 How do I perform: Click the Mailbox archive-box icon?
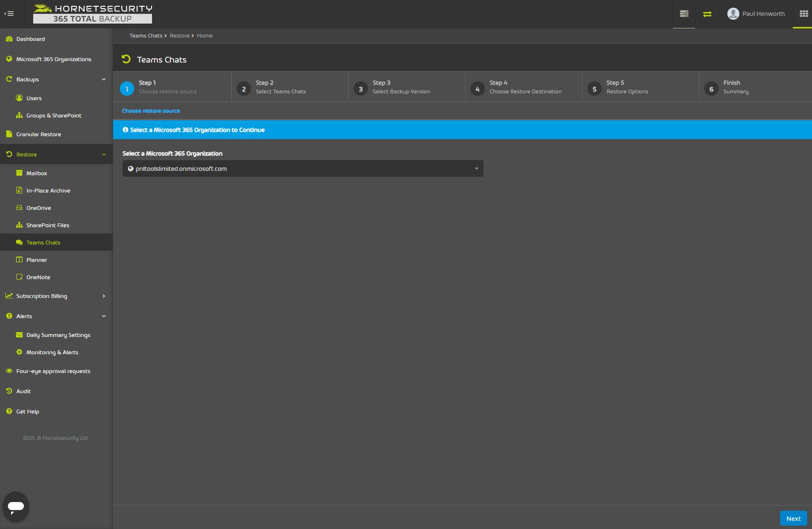[x=19, y=173]
